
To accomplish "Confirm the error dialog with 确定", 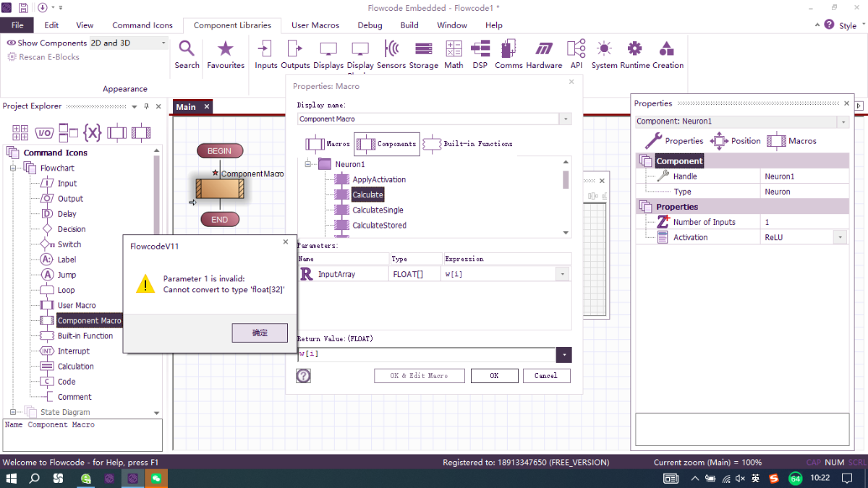I will click(260, 333).
